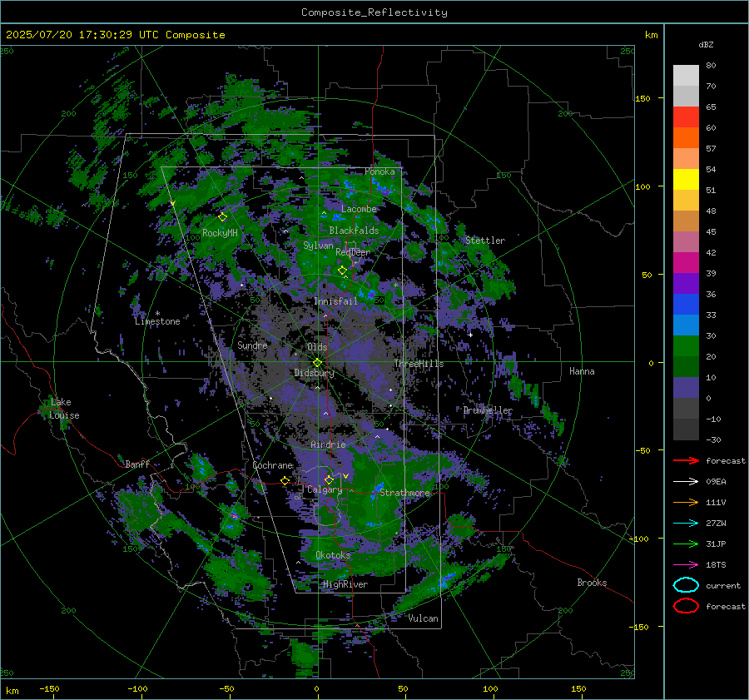Click the km label at the top right
The width and height of the screenshot is (749, 700).
point(651,35)
